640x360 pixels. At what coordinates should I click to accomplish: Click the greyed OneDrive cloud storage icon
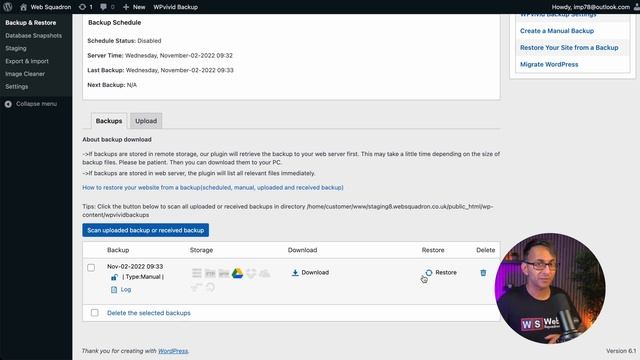click(264, 273)
